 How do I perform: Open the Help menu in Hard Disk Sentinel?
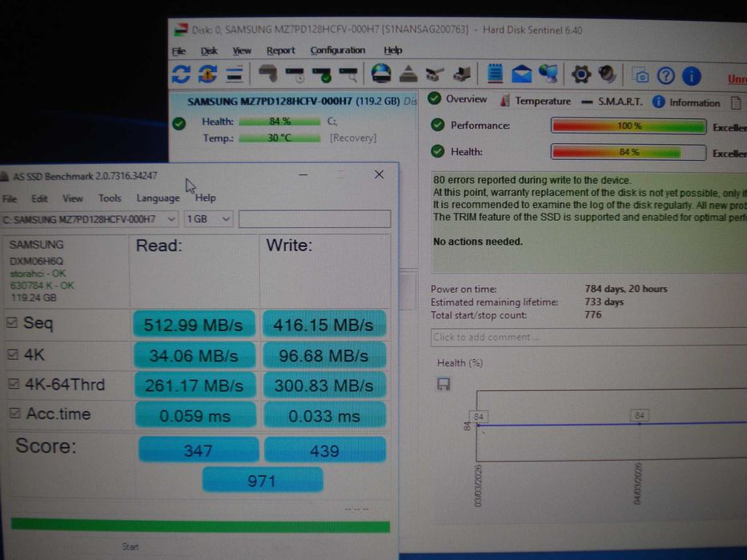(x=392, y=50)
